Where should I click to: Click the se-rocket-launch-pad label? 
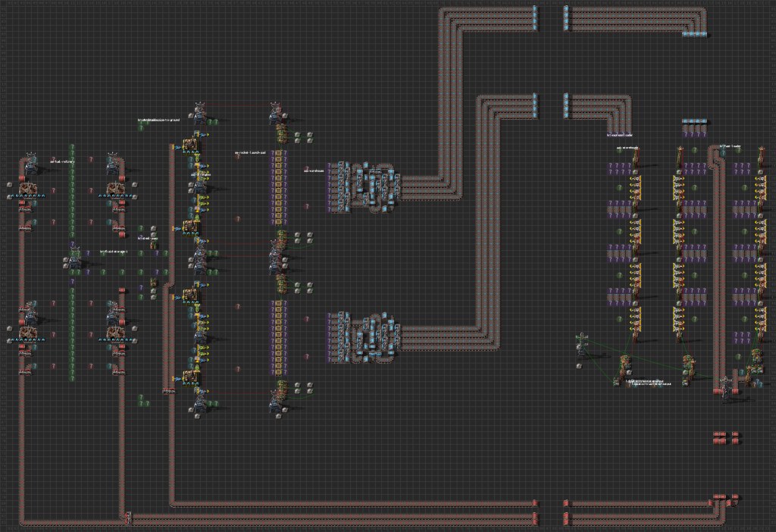click(x=251, y=152)
